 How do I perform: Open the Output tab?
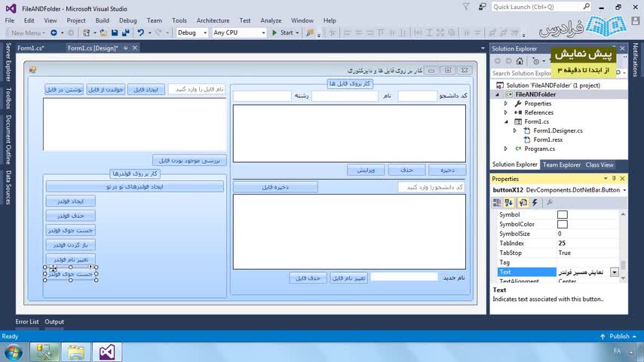(54, 322)
